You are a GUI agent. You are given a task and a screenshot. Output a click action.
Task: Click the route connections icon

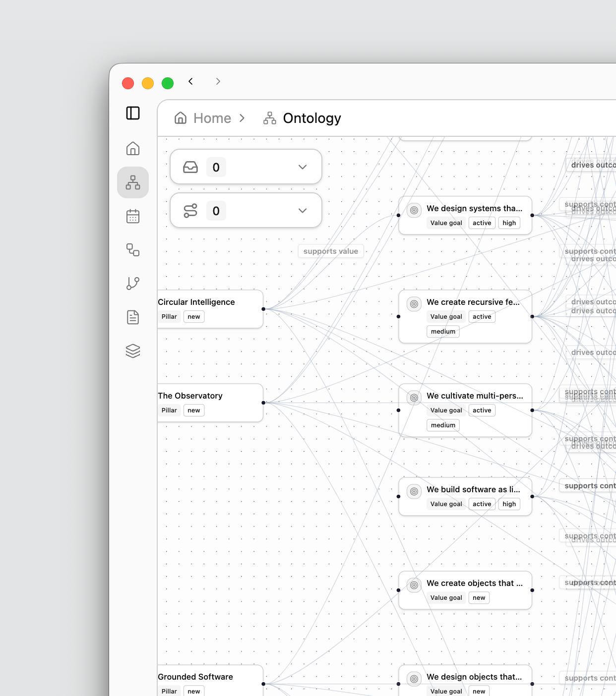coord(190,211)
